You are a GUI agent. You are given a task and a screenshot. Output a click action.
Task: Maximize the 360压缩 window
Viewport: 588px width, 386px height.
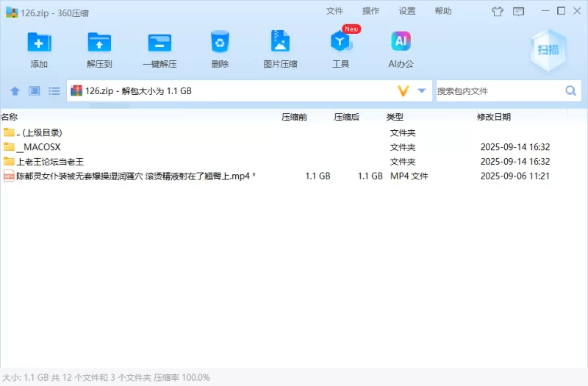click(x=561, y=11)
